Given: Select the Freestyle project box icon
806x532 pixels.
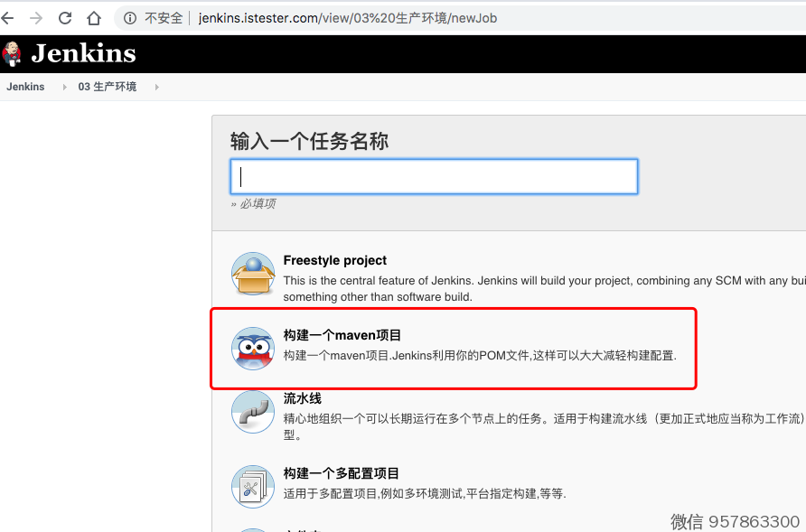Looking at the screenshot, I should (x=253, y=275).
